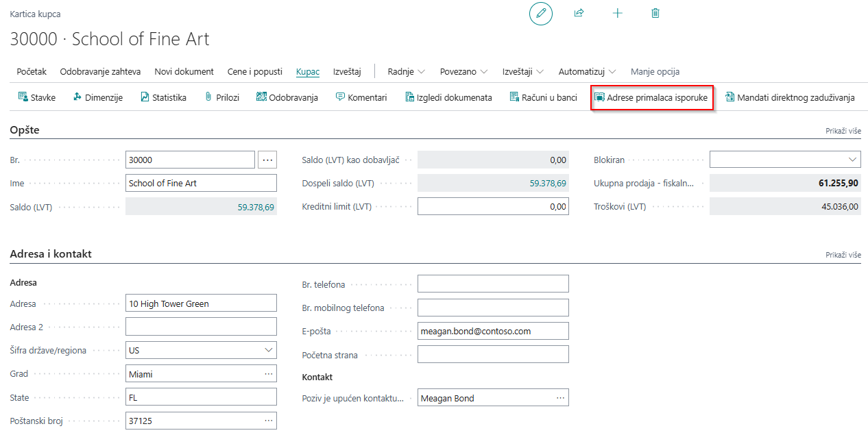Switch to the Početak tab
This screenshot has height=435, width=868.
click(x=32, y=71)
